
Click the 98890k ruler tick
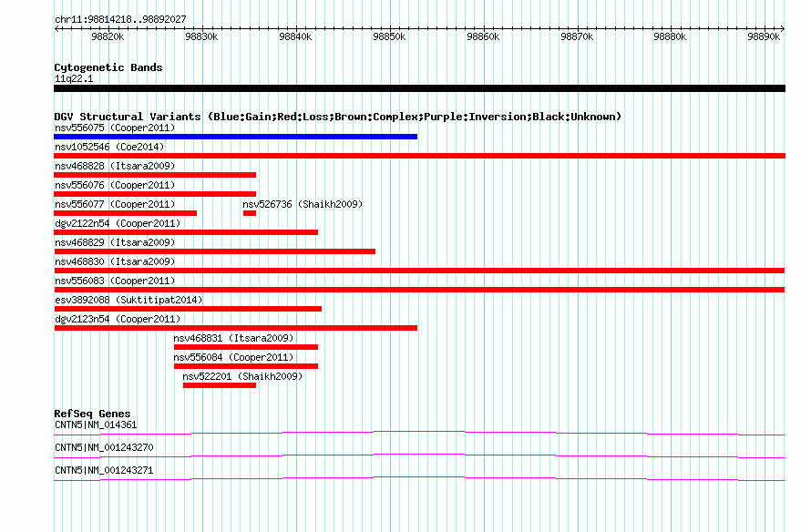coord(765,36)
